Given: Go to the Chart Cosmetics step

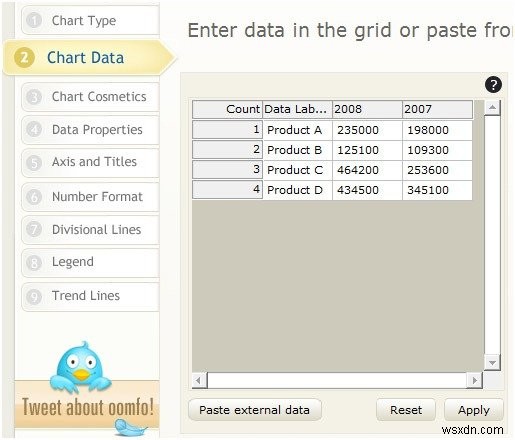Looking at the screenshot, I should (x=91, y=97).
